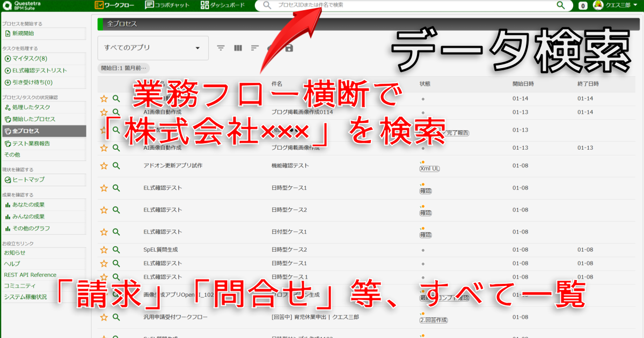Open details magnifier for アドオン更新アプリ試作 row
Image resolution: width=644 pixels, height=338 pixels.
click(x=116, y=166)
